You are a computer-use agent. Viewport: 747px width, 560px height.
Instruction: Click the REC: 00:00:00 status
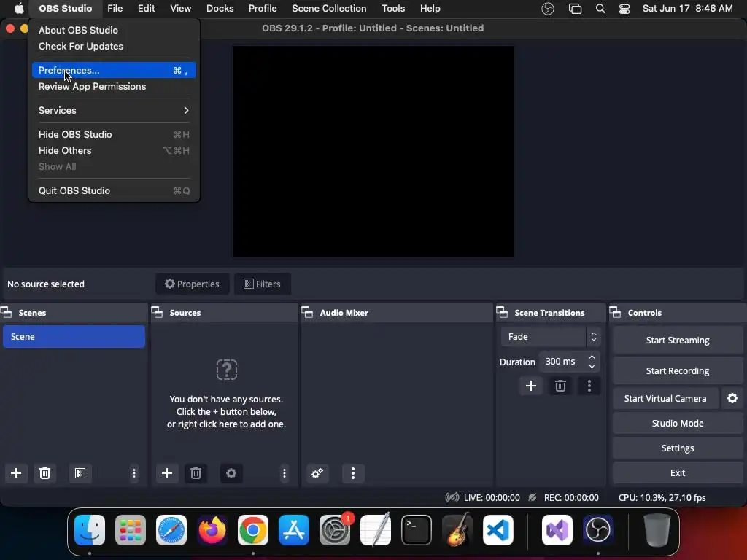[570, 497]
